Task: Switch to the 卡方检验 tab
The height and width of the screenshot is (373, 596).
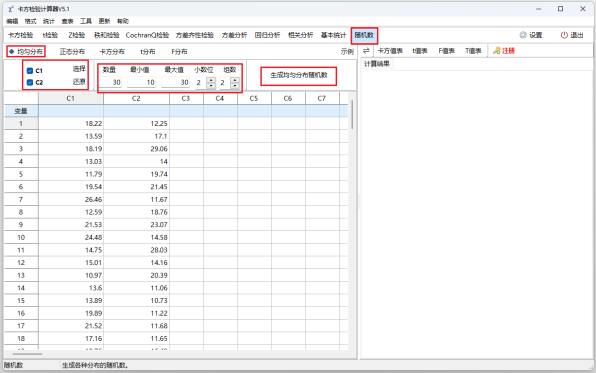Action: tap(21, 35)
